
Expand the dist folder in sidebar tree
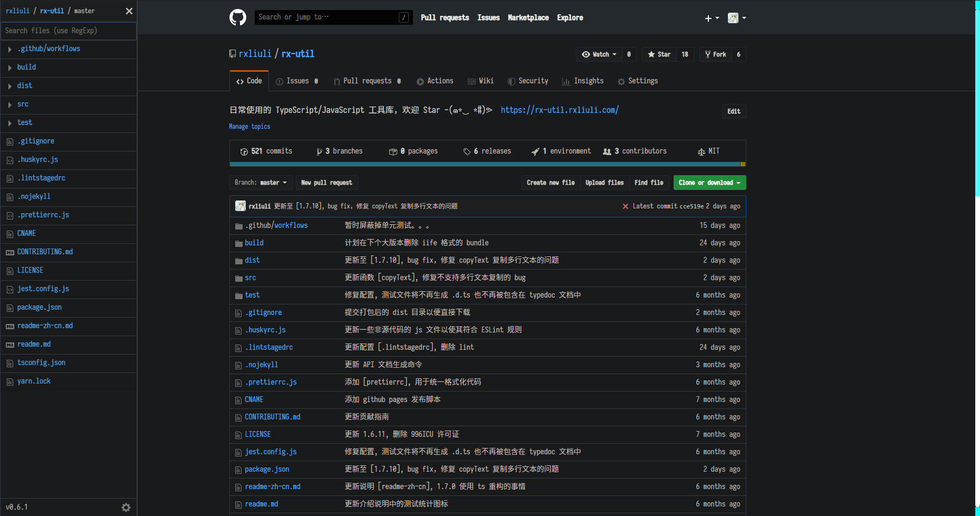tap(10, 86)
